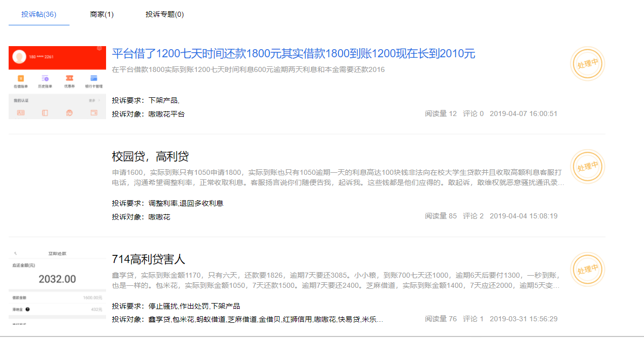Click the 滞纳金 help icon in repayment thumbnail

27,309
